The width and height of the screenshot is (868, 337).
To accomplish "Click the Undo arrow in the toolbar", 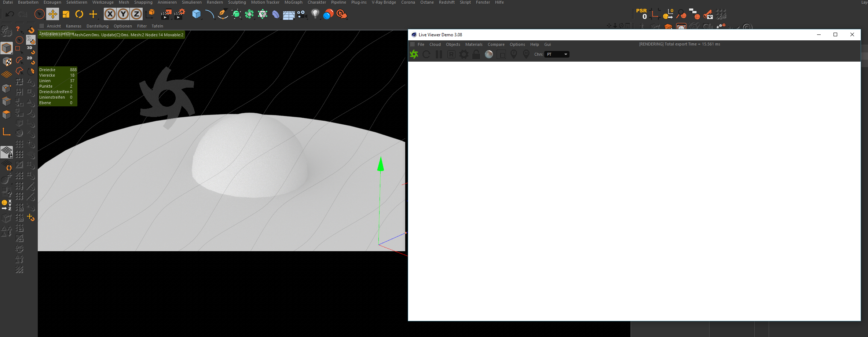I will click(10, 14).
